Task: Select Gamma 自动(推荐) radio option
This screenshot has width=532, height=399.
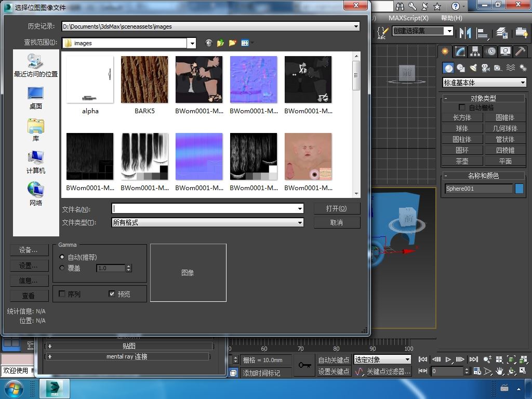Action: [62, 257]
